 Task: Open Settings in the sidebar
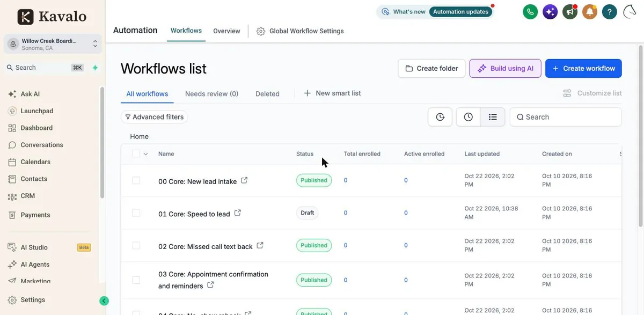[x=33, y=300]
